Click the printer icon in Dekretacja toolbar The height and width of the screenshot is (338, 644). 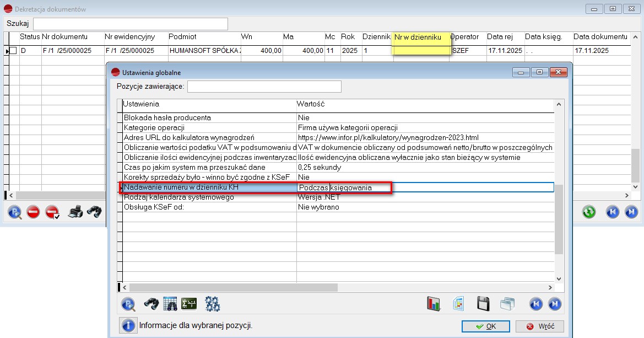pos(75,212)
